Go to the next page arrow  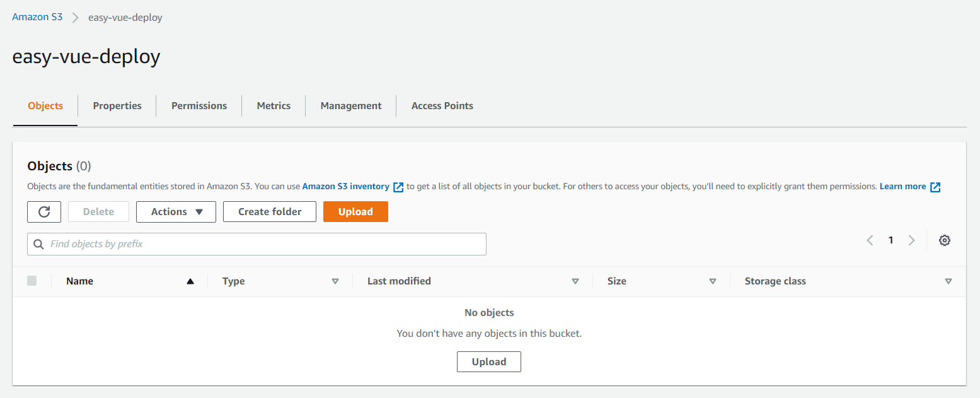(912, 240)
